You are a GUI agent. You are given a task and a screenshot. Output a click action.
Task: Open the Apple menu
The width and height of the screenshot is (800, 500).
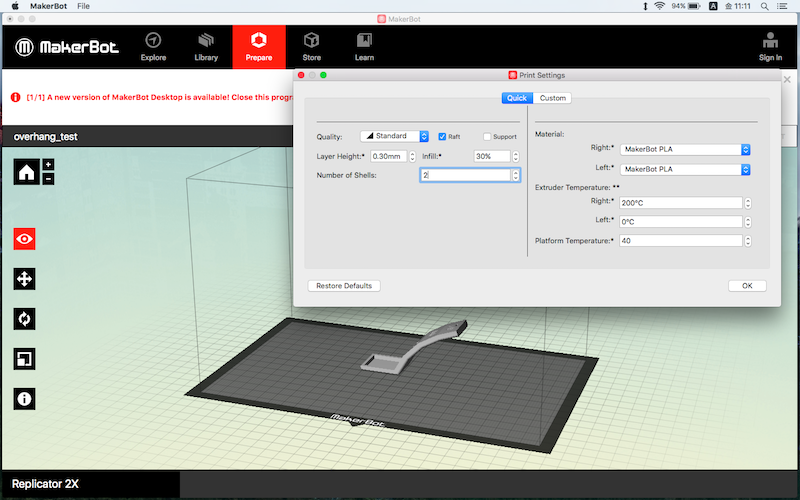(x=15, y=6)
